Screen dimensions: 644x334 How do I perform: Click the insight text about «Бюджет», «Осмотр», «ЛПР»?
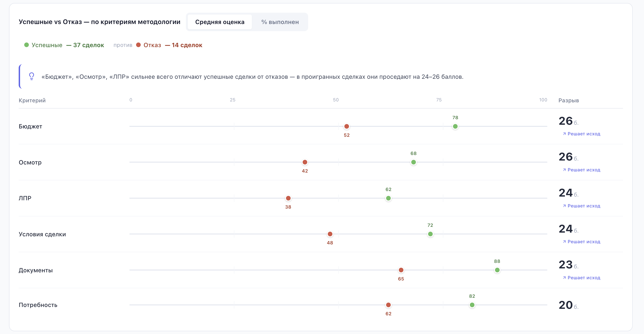pyautogui.click(x=252, y=77)
